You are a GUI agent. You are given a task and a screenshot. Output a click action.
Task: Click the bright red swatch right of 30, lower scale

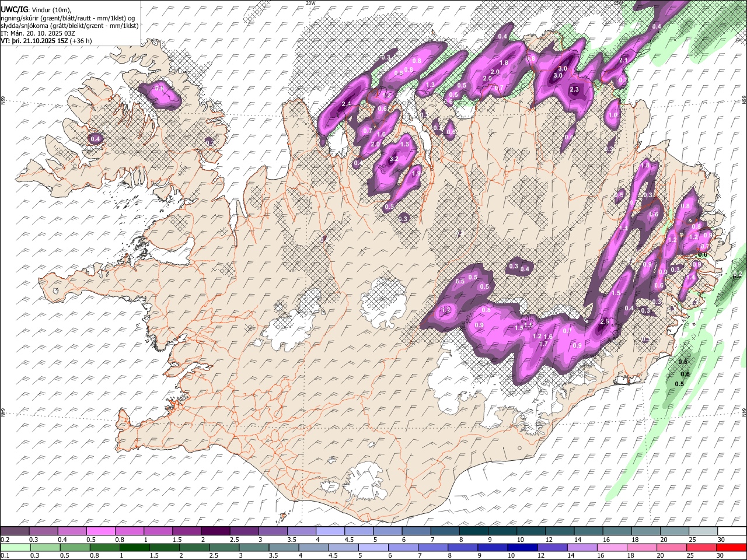(x=731, y=547)
